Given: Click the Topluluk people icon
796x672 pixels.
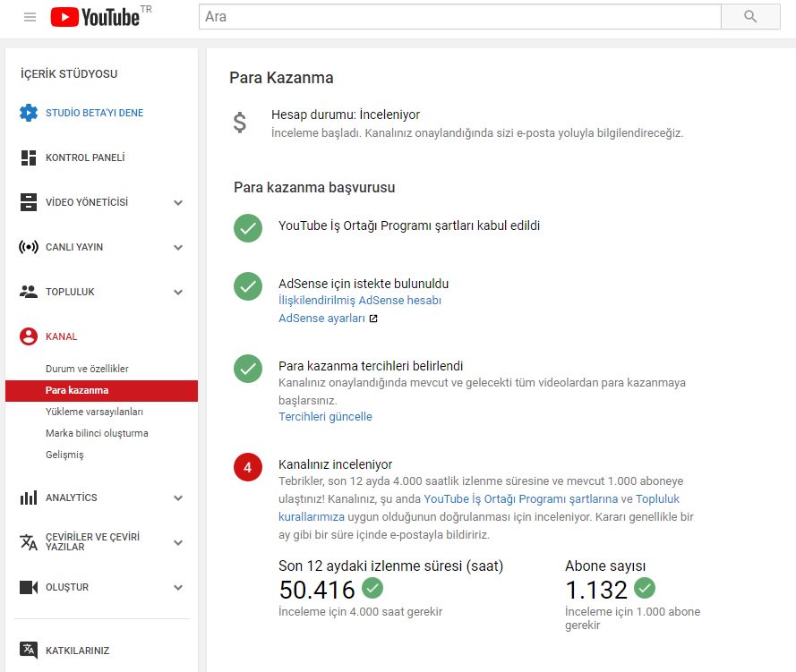Looking at the screenshot, I should click(x=29, y=292).
